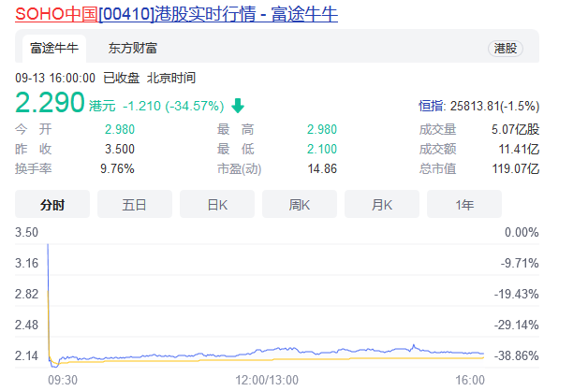Screen dimensions: 588x391
Task: Click the -38.86% percentage axis label
Action: click(x=517, y=355)
